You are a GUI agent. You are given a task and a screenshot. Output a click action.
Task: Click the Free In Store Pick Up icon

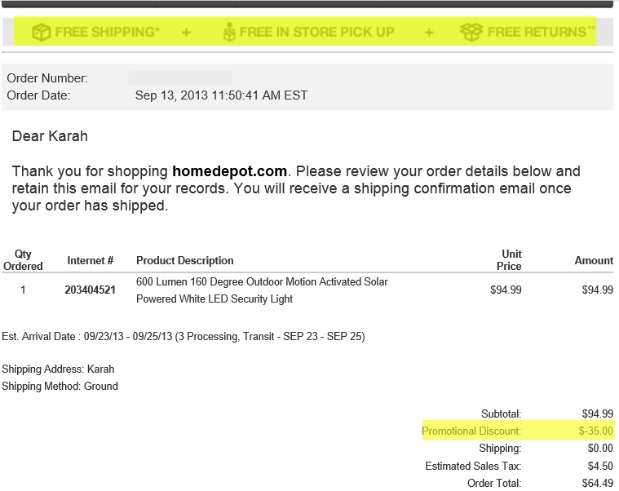tap(229, 33)
